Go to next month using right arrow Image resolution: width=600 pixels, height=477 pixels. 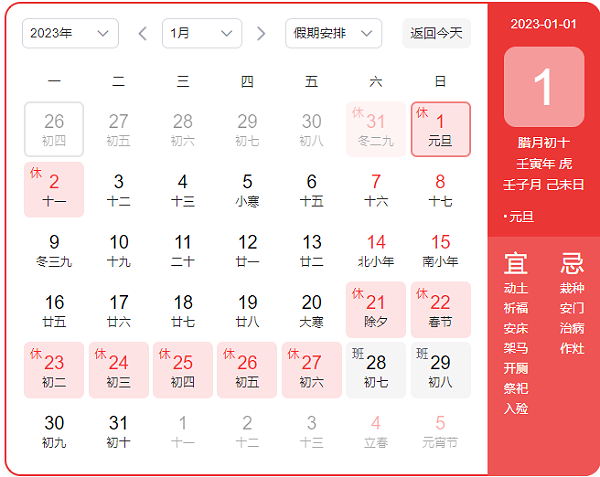261,33
